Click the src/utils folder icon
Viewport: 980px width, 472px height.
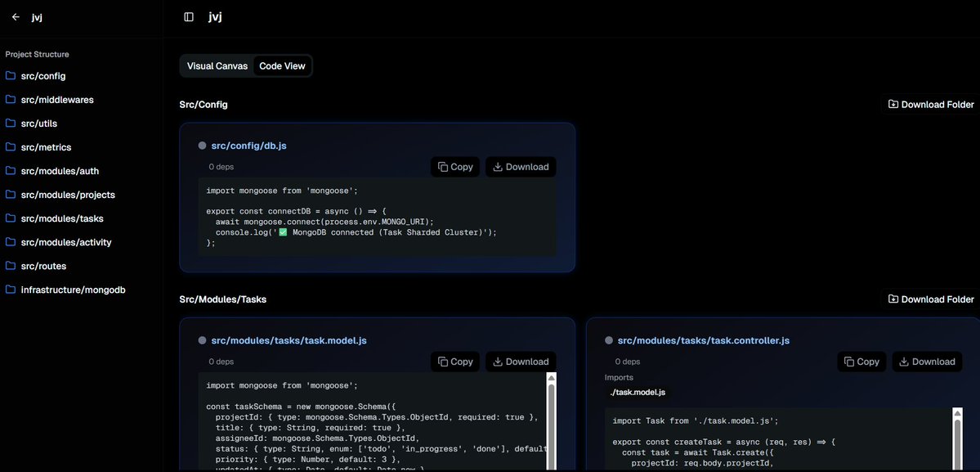click(x=11, y=124)
